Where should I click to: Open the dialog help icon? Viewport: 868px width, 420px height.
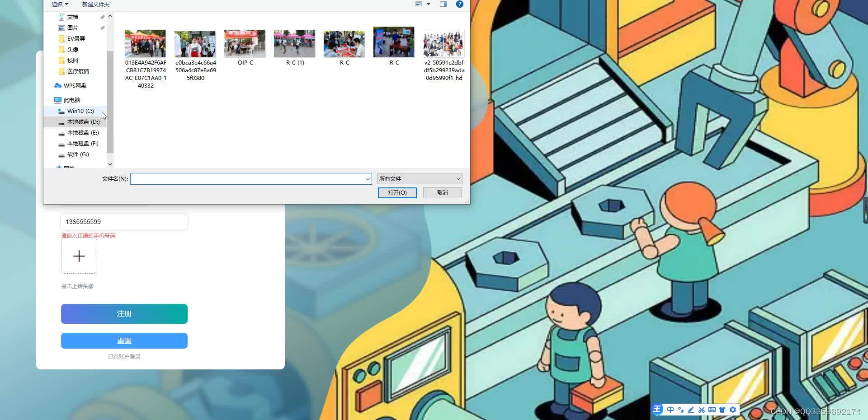(459, 4)
